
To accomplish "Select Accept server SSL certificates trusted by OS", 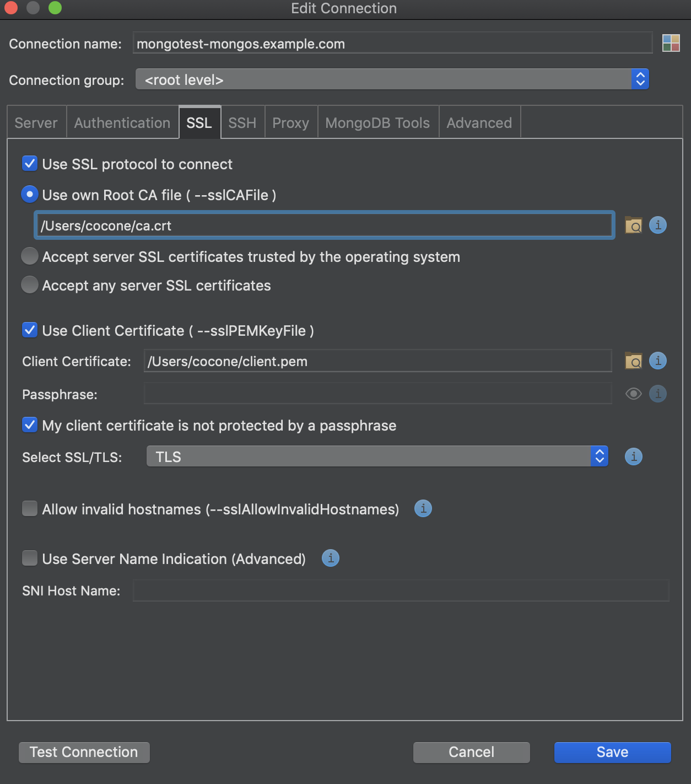I will click(x=30, y=256).
